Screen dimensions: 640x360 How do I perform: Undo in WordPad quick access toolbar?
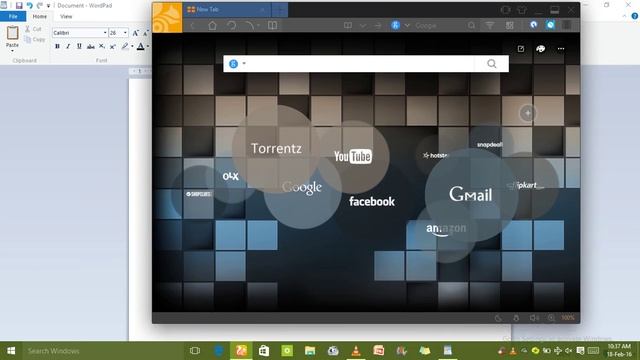pos(29,6)
